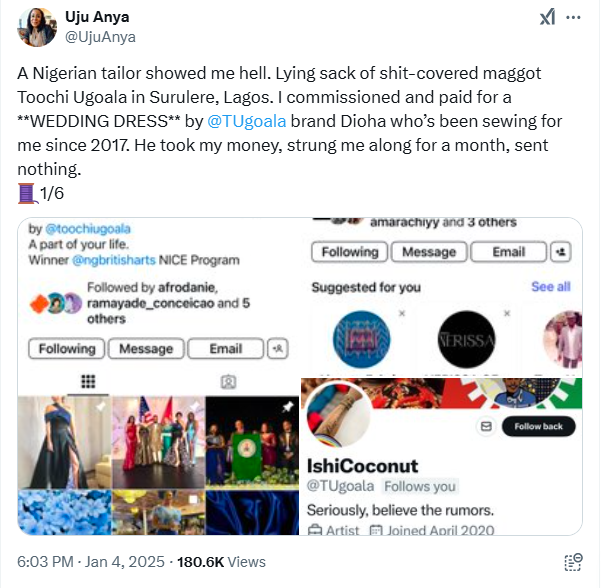This screenshot has height=588, width=601.
Task: Open the three-dot More menu
Action: click(574, 18)
